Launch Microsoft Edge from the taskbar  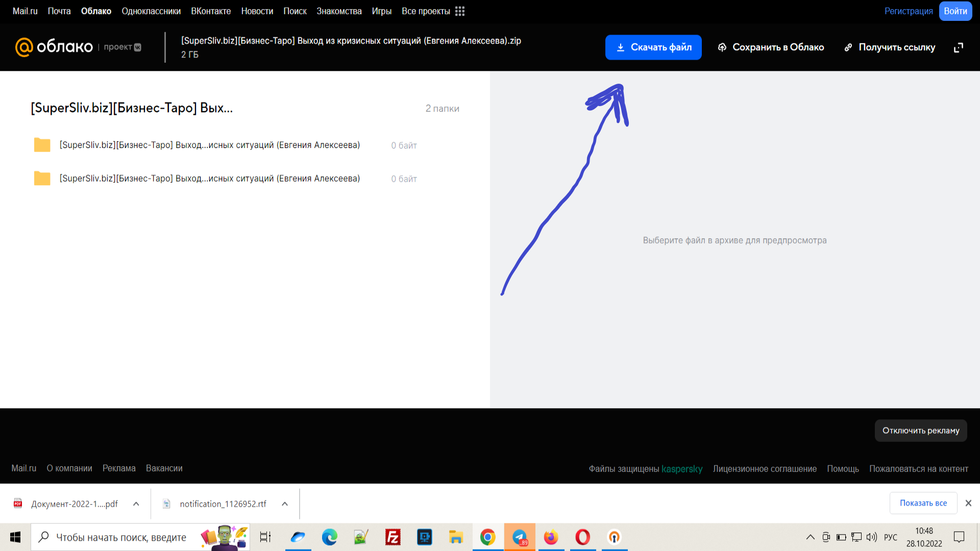point(330,537)
